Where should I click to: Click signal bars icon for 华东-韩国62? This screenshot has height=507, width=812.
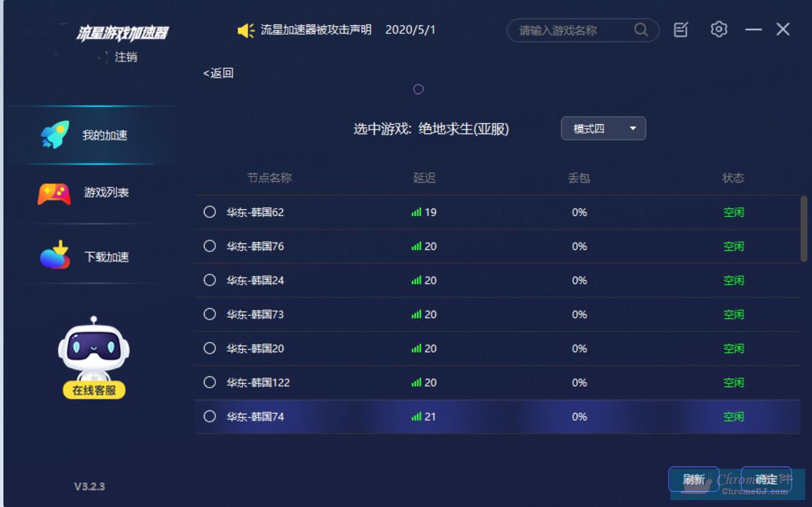(417, 212)
